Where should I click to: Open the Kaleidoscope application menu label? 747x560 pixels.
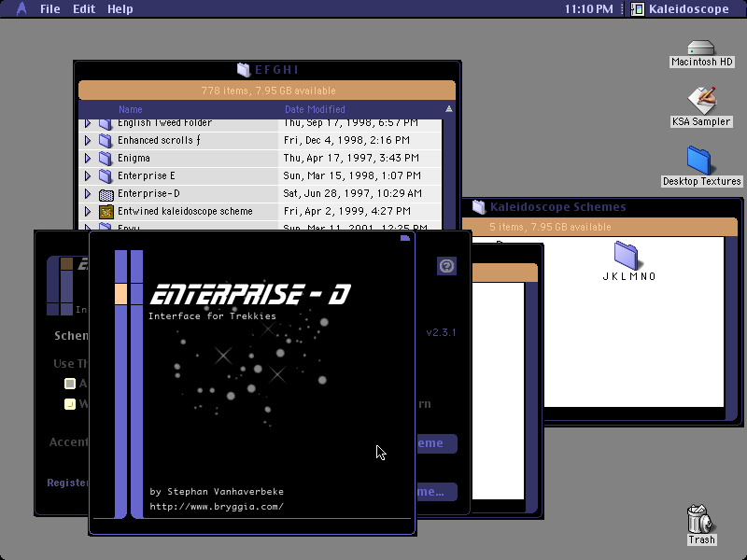[x=688, y=9]
